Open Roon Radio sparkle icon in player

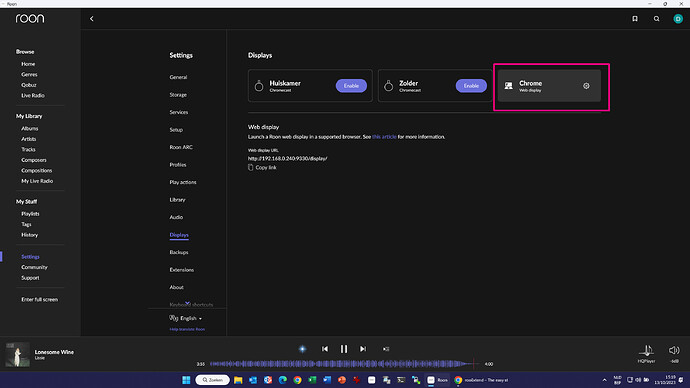(302, 348)
